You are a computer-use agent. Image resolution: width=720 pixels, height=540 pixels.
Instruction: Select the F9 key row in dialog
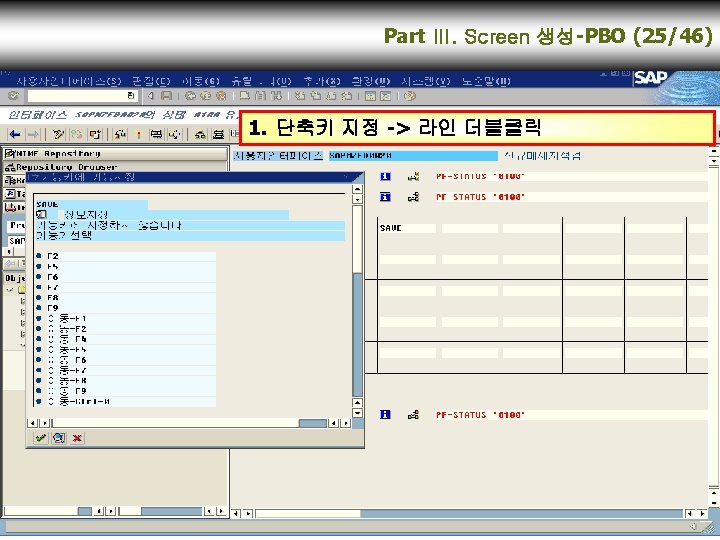click(x=125, y=308)
